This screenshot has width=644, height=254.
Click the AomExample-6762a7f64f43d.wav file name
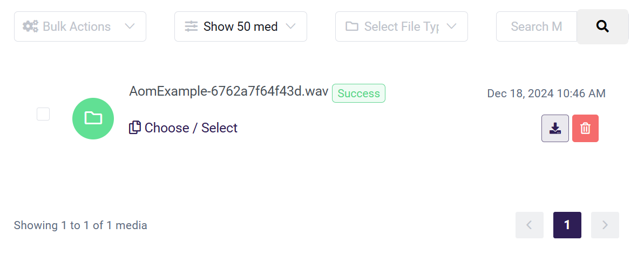coord(228,91)
